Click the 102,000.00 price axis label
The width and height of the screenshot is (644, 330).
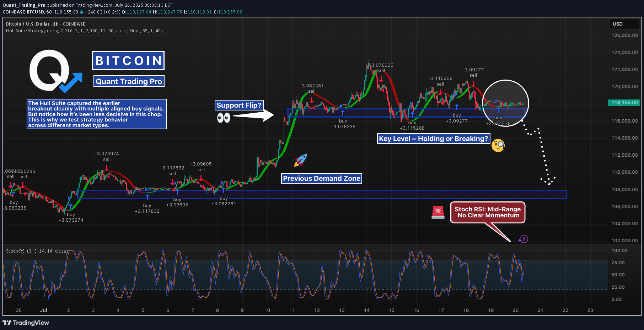coord(624,240)
